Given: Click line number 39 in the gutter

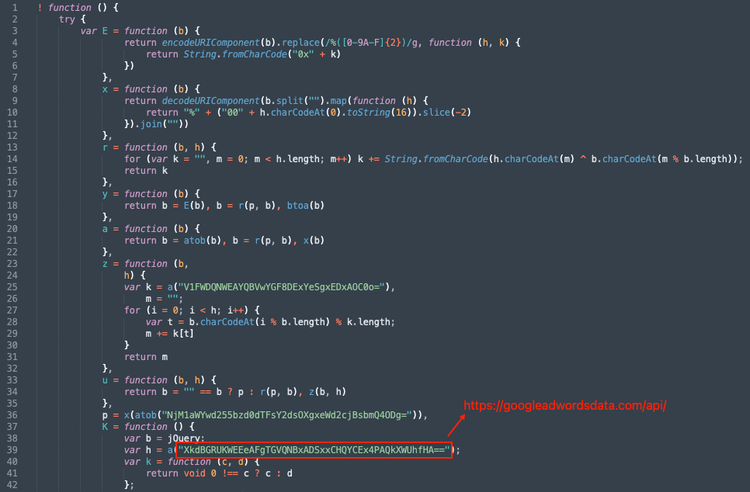Looking at the screenshot, I should [15, 450].
